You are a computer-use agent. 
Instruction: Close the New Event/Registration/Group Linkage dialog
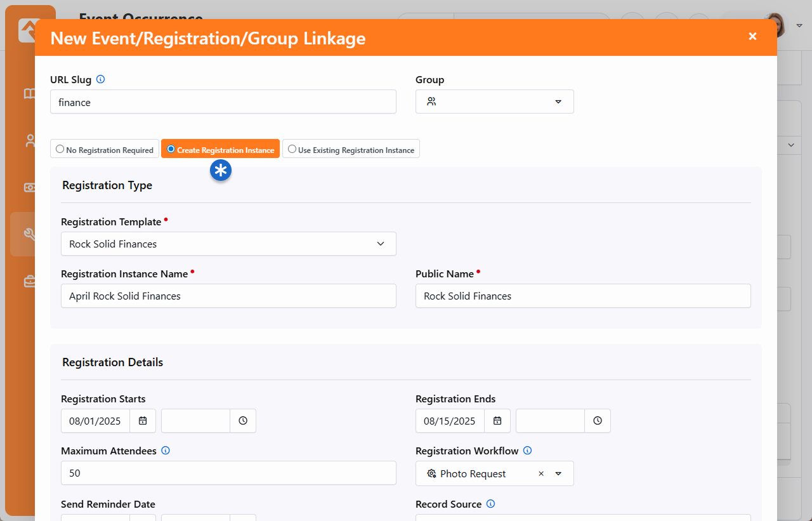(x=752, y=37)
